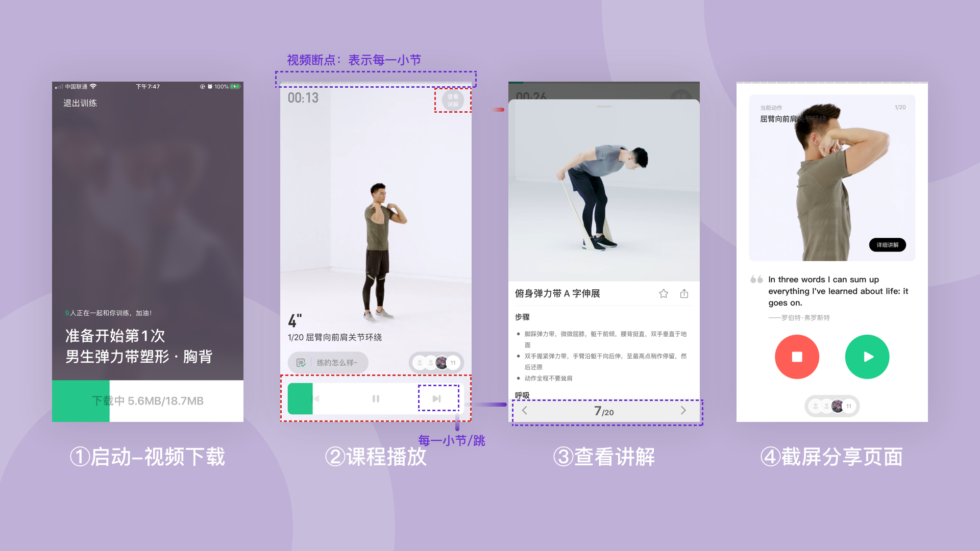Tap the 7/20 exercise counter
The image size is (980, 551).
point(604,411)
